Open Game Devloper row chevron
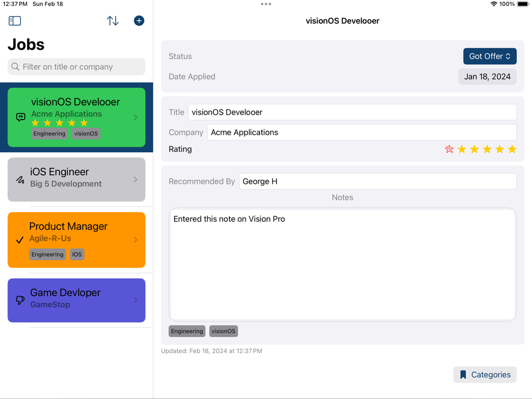 point(135,300)
